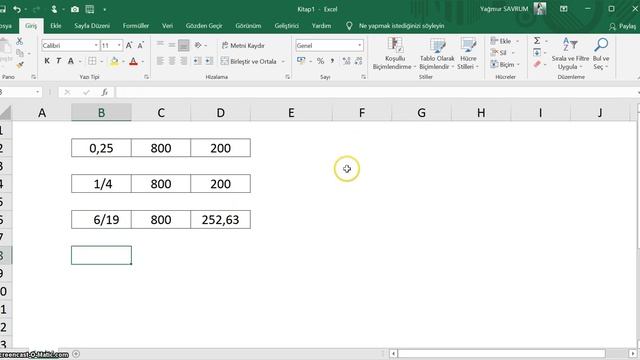Viewport: 640px width, 360px height.
Task: Click the text orientation icon
Action: pos(198,45)
